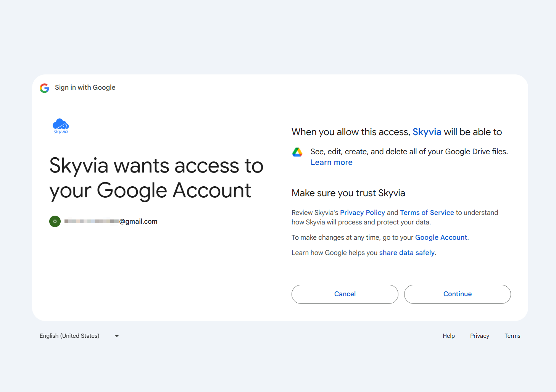Open Privacy in the footer
Viewport: 556px width, 392px height.
(480, 336)
